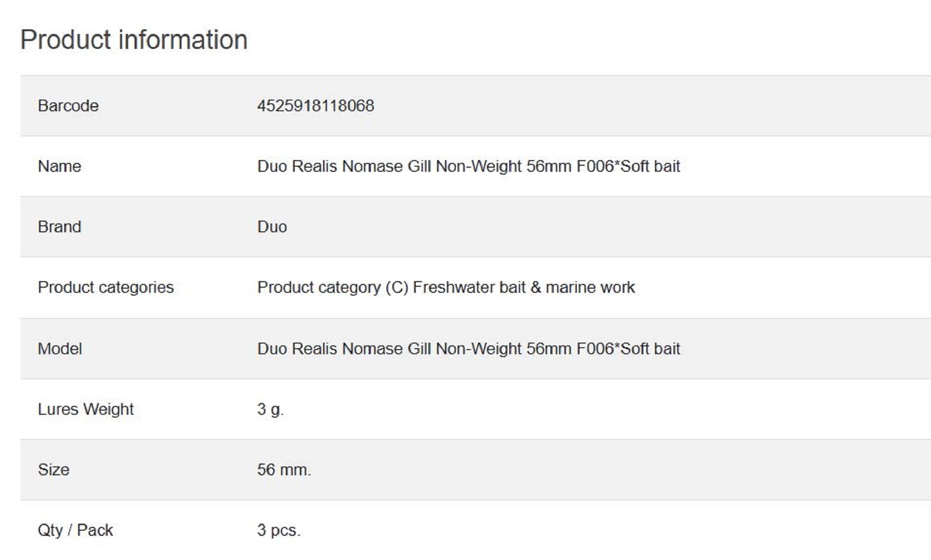
Task: Click 'F006*Soft bait' in the Name row
Action: pos(628,166)
